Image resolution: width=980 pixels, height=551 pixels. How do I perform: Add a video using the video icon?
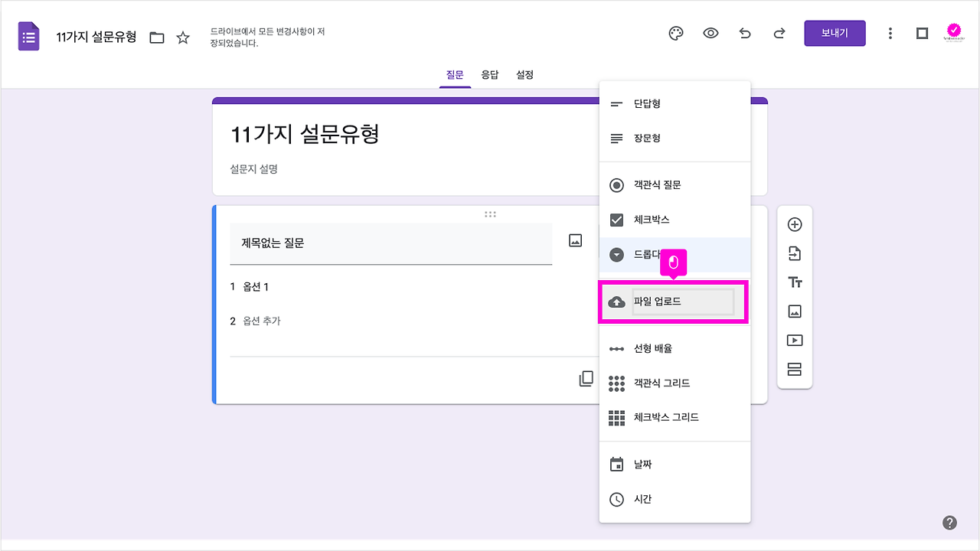[795, 340]
